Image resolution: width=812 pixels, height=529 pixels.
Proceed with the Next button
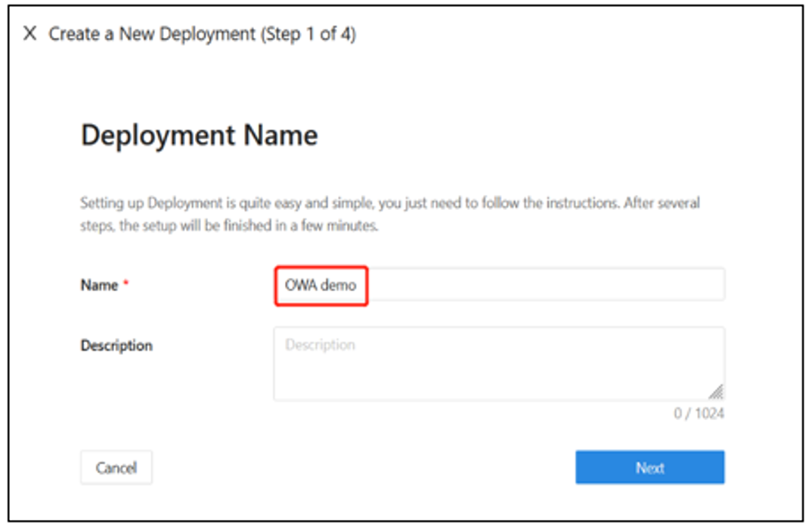click(650, 467)
